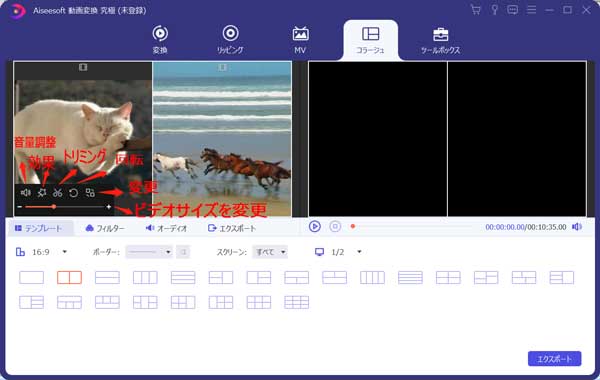The width and height of the screenshot is (600, 380).
Task: Click the preview progress bar marker
Action: click(x=353, y=227)
